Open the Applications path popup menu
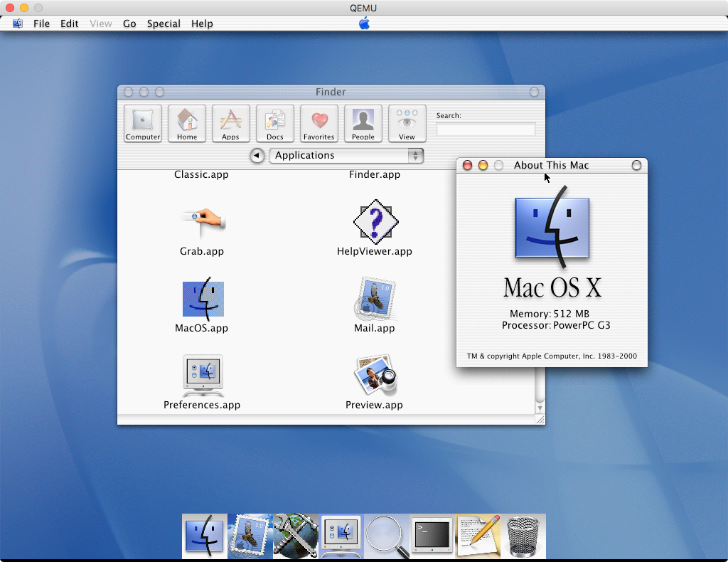Screen dimensions: 728x562 (346, 156)
